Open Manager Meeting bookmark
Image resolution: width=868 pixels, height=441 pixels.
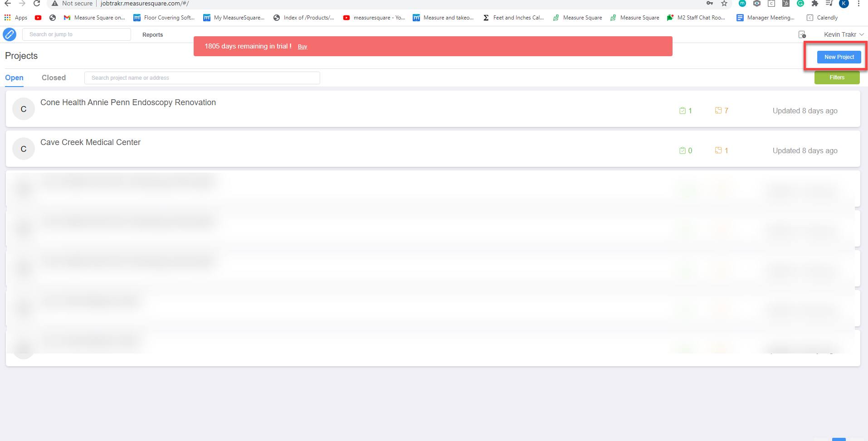766,18
